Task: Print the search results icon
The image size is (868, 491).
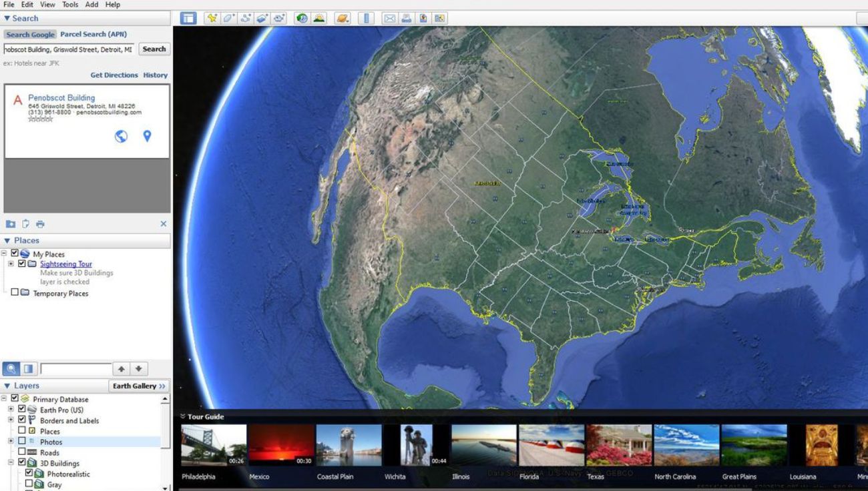Action: (x=40, y=224)
